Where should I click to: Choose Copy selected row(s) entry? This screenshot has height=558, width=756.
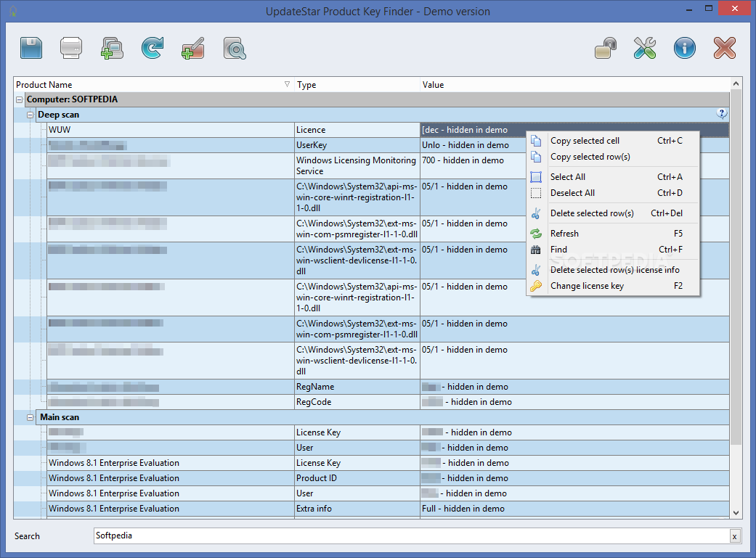[613, 157]
